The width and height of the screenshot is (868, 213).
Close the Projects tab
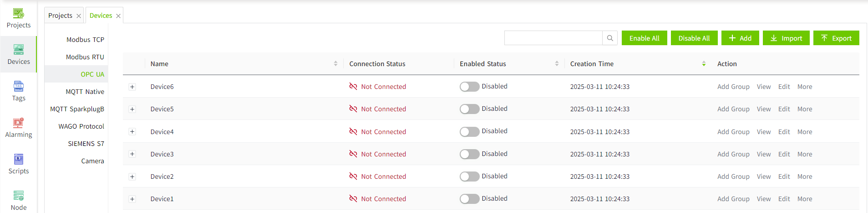(79, 16)
